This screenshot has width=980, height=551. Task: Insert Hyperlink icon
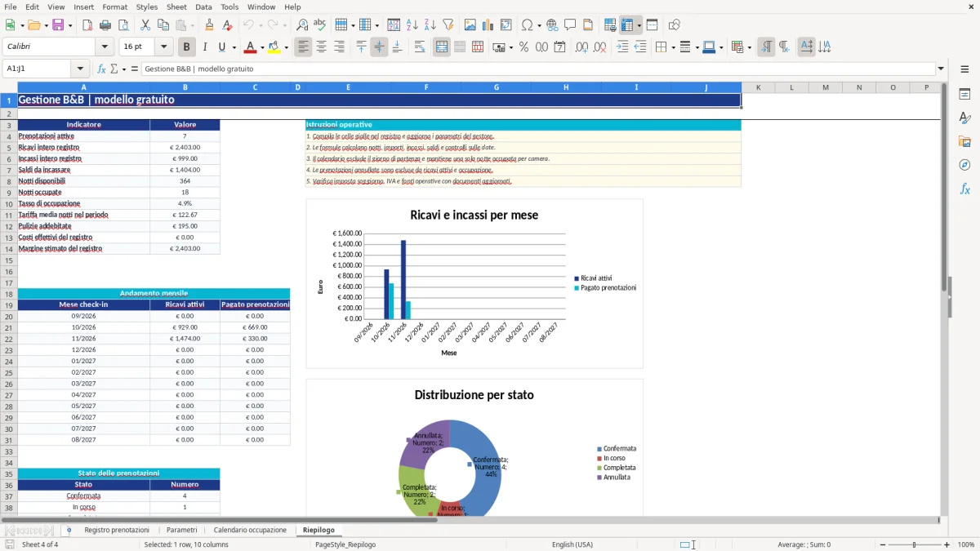tap(552, 25)
